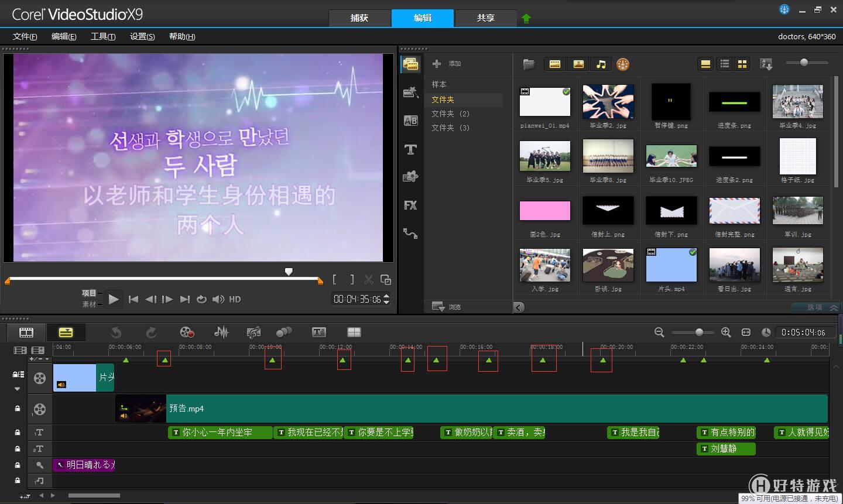843x504 pixels.
Task: Open the 帮助(H) menu
Action: coord(182,36)
